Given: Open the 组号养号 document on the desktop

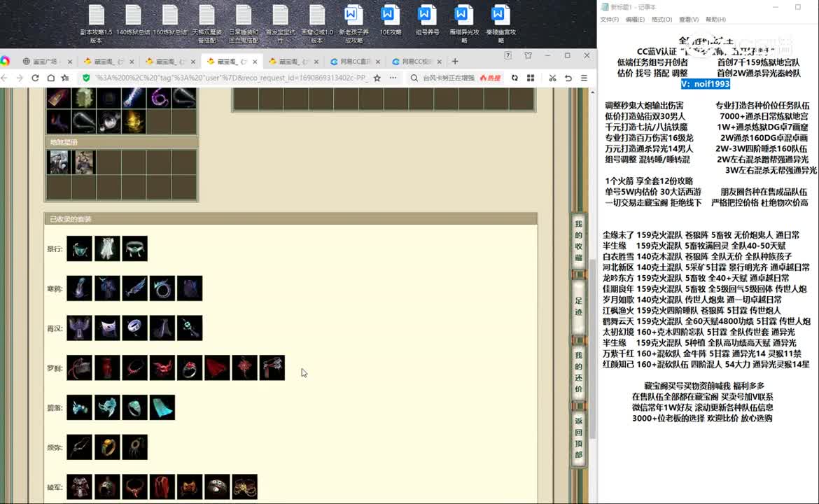Looking at the screenshot, I should (x=427, y=20).
